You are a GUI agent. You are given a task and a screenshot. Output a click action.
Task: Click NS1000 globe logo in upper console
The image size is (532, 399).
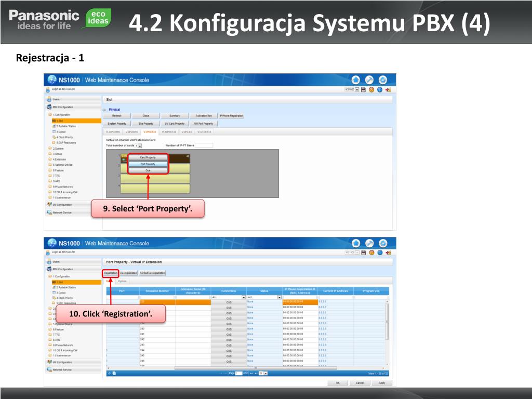(x=52, y=79)
